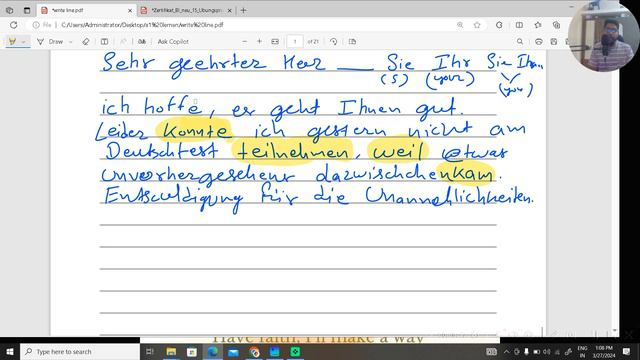The height and width of the screenshot is (360, 640).
Task: Refresh the browser page
Action: (x=13, y=25)
